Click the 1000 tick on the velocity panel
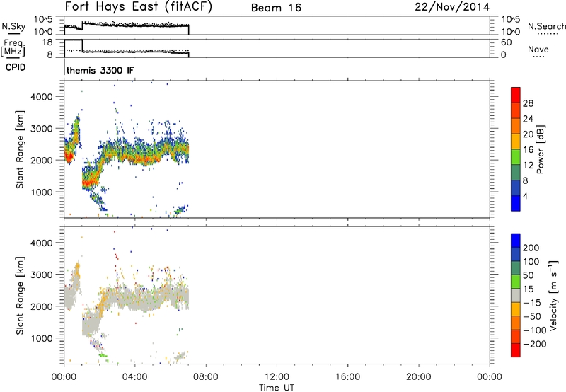566x392 pixels. tap(41, 338)
